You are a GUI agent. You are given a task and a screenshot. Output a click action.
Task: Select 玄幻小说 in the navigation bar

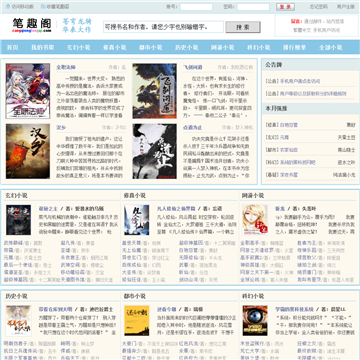79,47
